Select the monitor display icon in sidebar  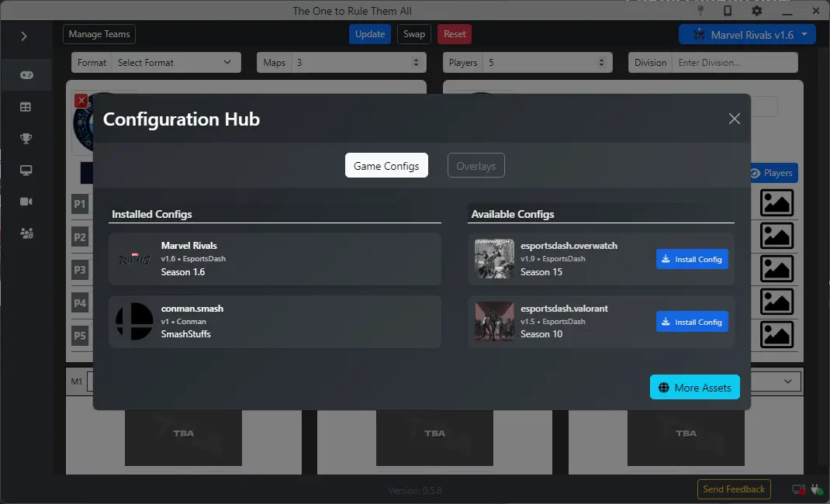[26, 170]
